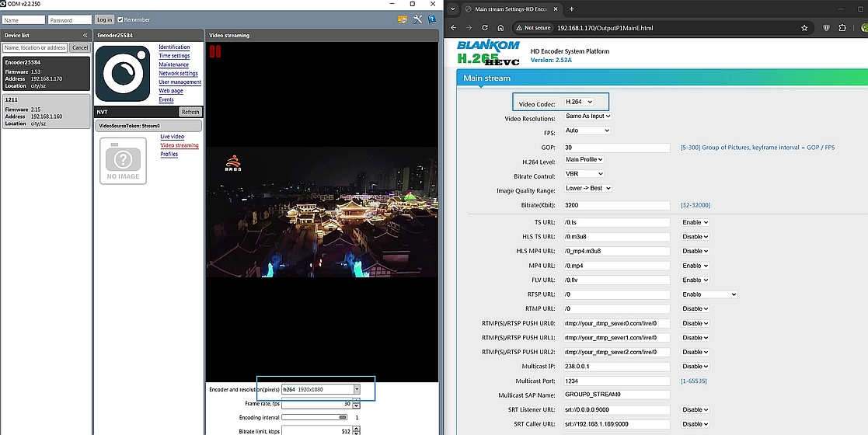Open the Profiles link
The height and width of the screenshot is (435, 868).
tap(169, 155)
